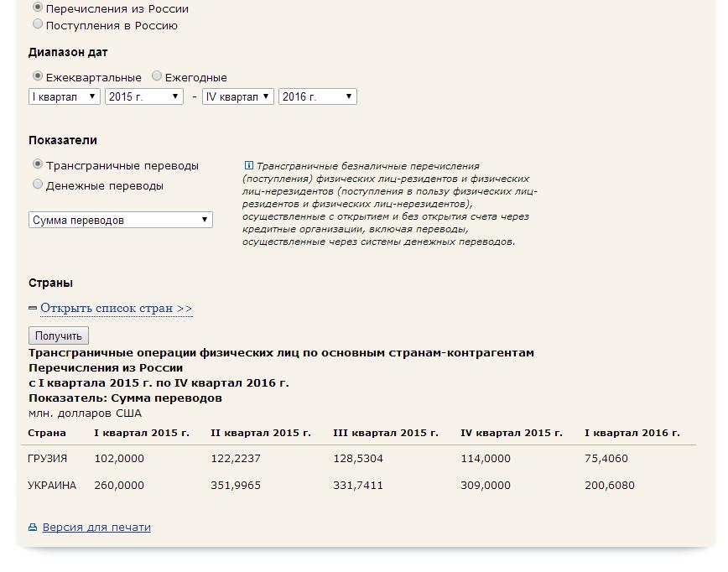Click the 'Страна' column header
The height and width of the screenshot is (572, 728).
(47, 433)
